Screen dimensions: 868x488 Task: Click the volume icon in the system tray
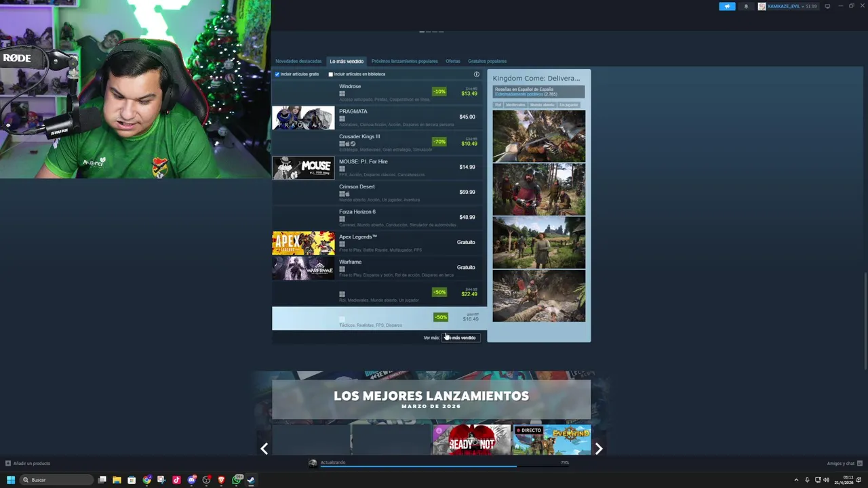[826, 480]
